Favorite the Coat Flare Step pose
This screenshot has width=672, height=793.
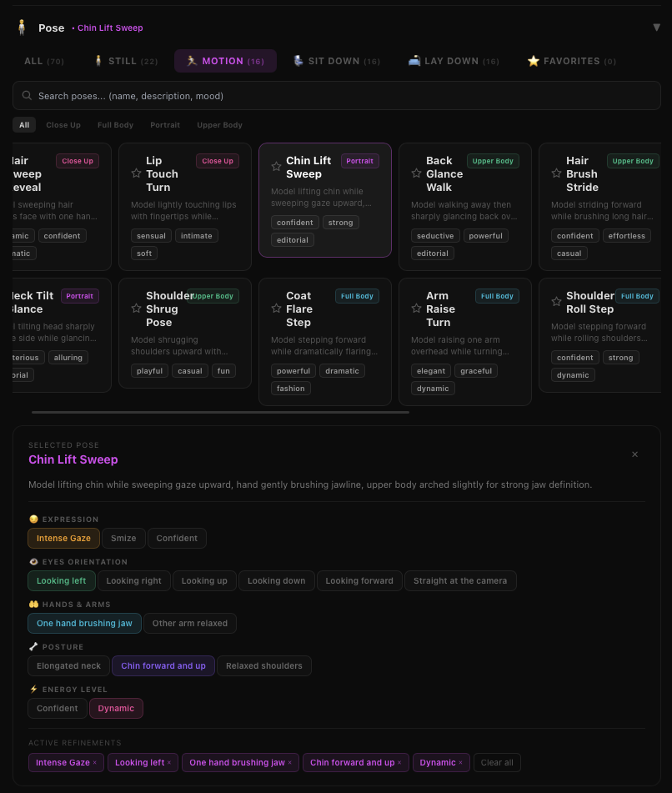pyautogui.click(x=276, y=309)
